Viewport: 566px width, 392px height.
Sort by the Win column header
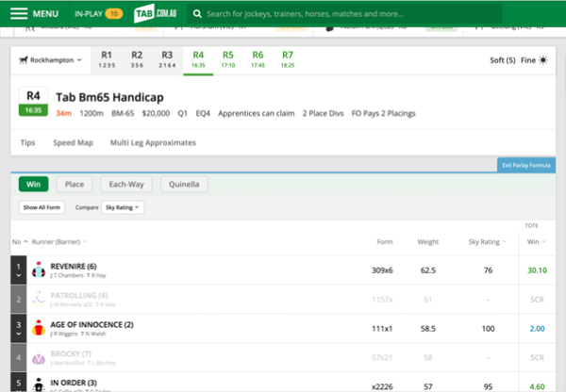[x=537, y=241]
